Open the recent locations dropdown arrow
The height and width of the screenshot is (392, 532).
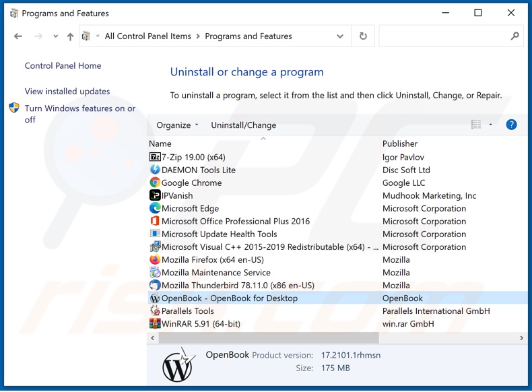tap(56, 36)
